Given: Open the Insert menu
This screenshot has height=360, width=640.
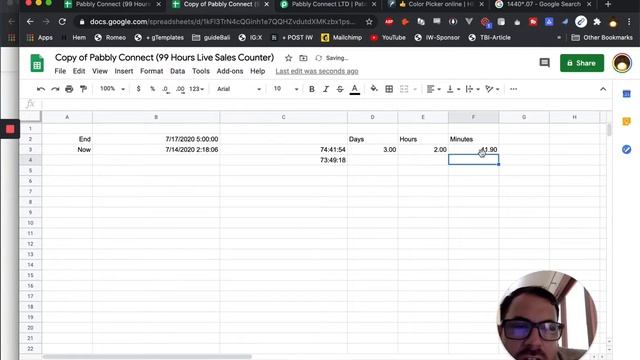Looking at the screenshot, I should click(124, 71).
